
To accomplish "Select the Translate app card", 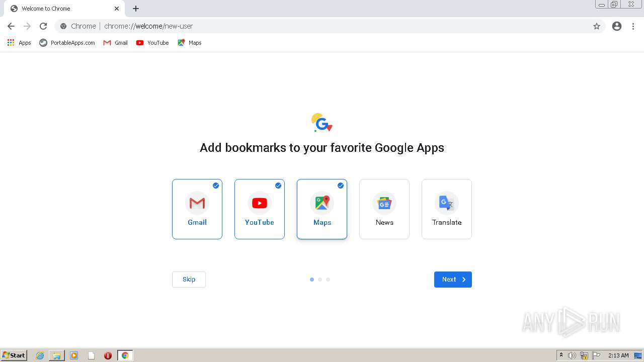I will [x=447, y=209].
